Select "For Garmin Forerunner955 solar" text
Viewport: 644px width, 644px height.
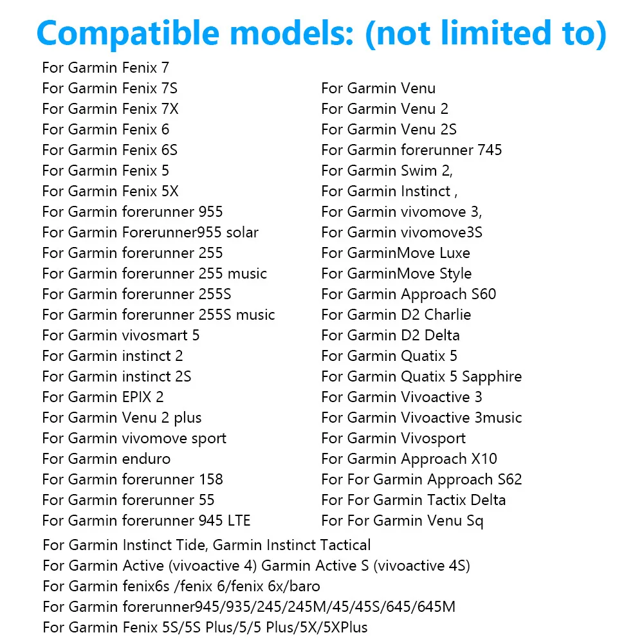[x=150, y=232]
